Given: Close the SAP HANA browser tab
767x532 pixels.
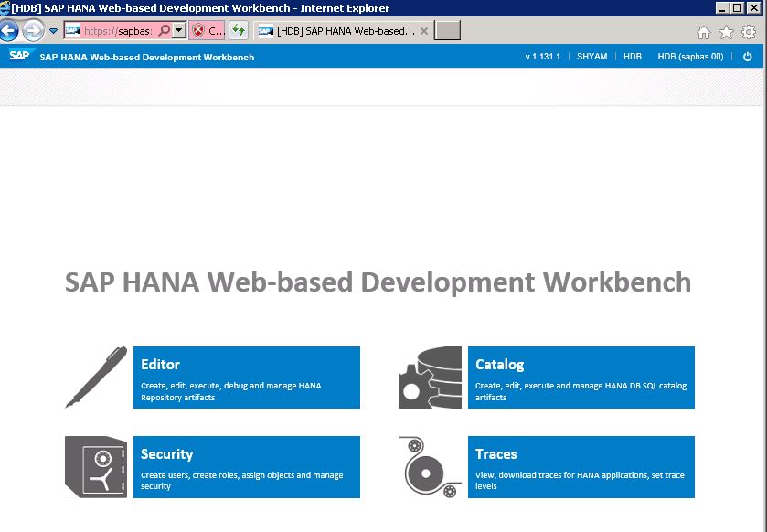Looking at the screenshot, I should click(424, 31).
